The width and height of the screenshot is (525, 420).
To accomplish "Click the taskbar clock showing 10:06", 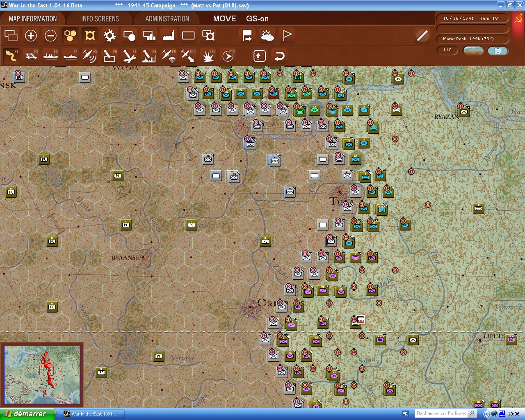I will click(514, 414).
